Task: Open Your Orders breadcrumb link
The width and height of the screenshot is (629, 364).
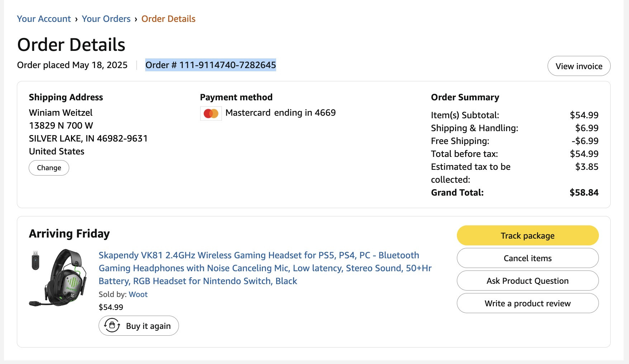Action: click(106, 19)
